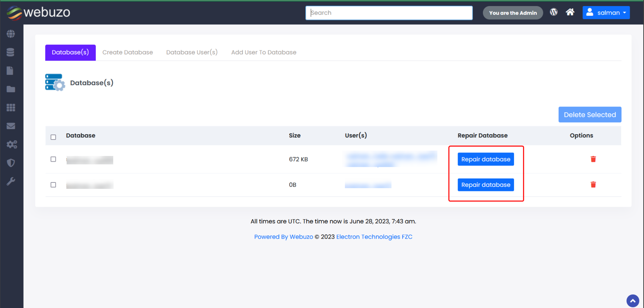
Task: Click the WordPress icon in top bar
Action: [x=554, y=12]
